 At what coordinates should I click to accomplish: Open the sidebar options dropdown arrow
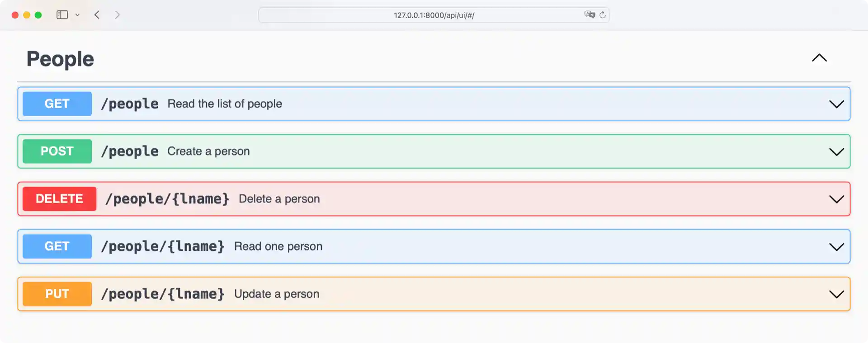[x=77, y=15]
